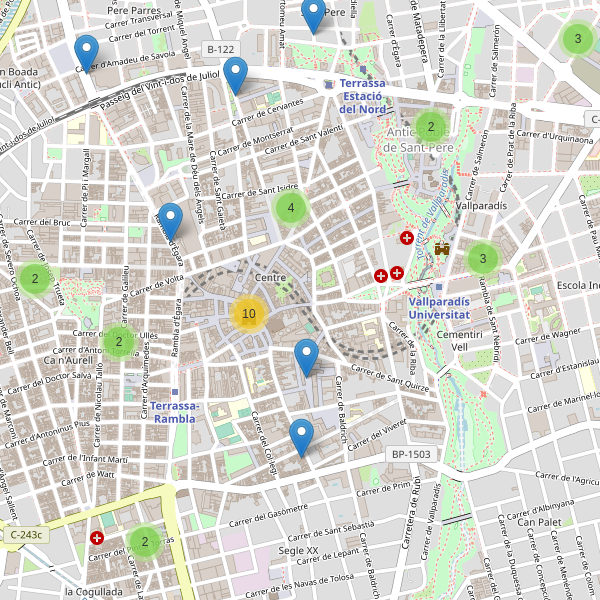The width and height of the screenshot is (600, 600).
Task: Click the Carrer d'Urquinaona street label
Action: pyautogui.click(x=555, y=137)
